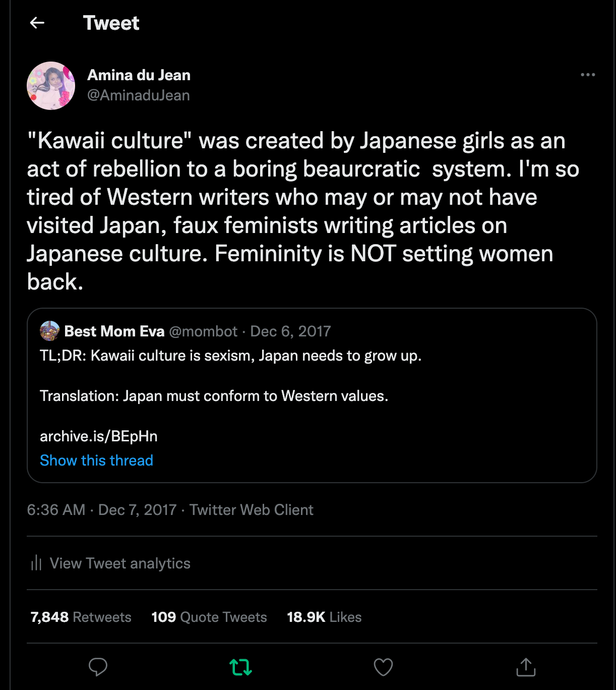The image size is (616, 690).
Task: See who gave 18.9K Likes
Action: [x=324, y=617]
